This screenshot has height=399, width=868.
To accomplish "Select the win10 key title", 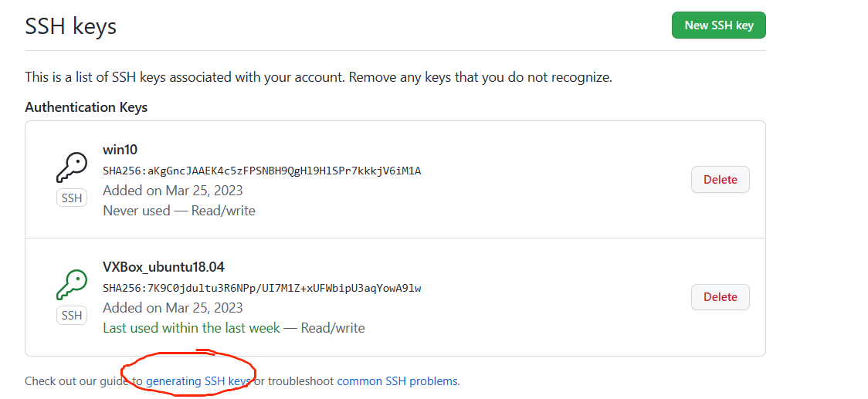I will [120, 150].
